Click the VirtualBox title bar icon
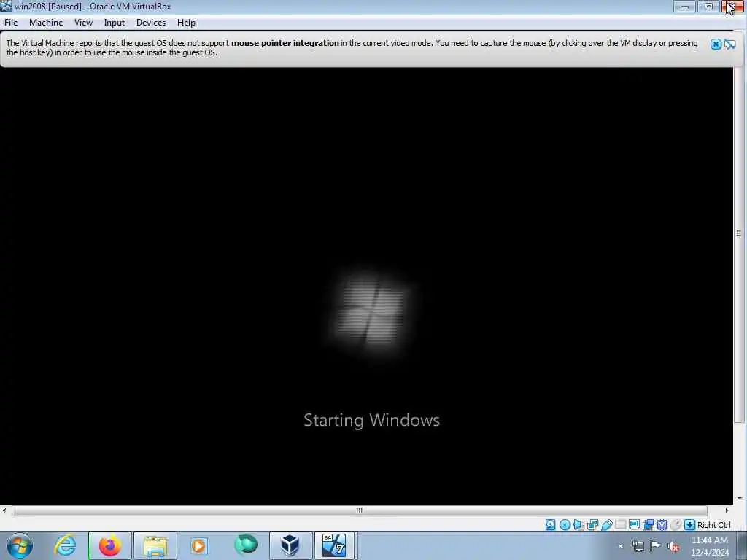Viewport: 747px width, 560px height. coord(6,6)
